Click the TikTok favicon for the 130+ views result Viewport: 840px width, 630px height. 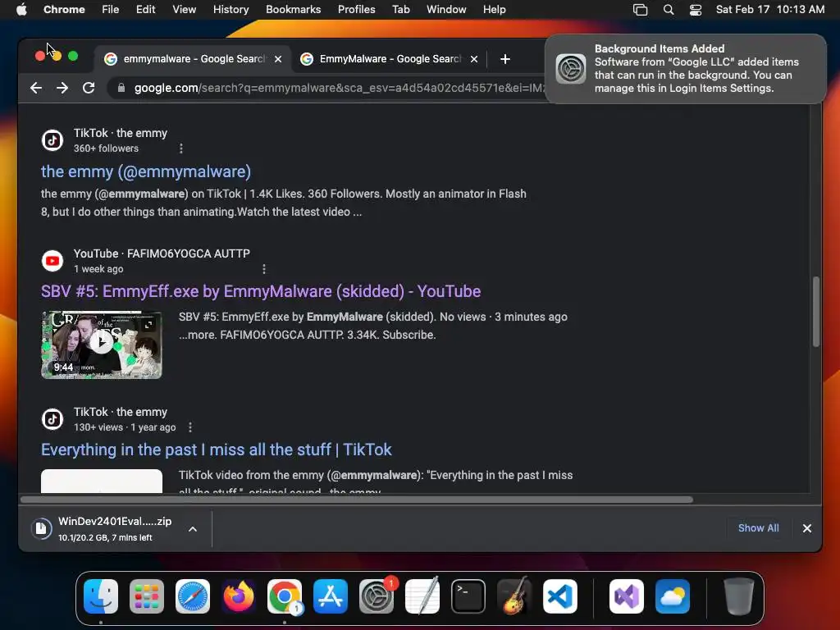[x=52, y=419]
